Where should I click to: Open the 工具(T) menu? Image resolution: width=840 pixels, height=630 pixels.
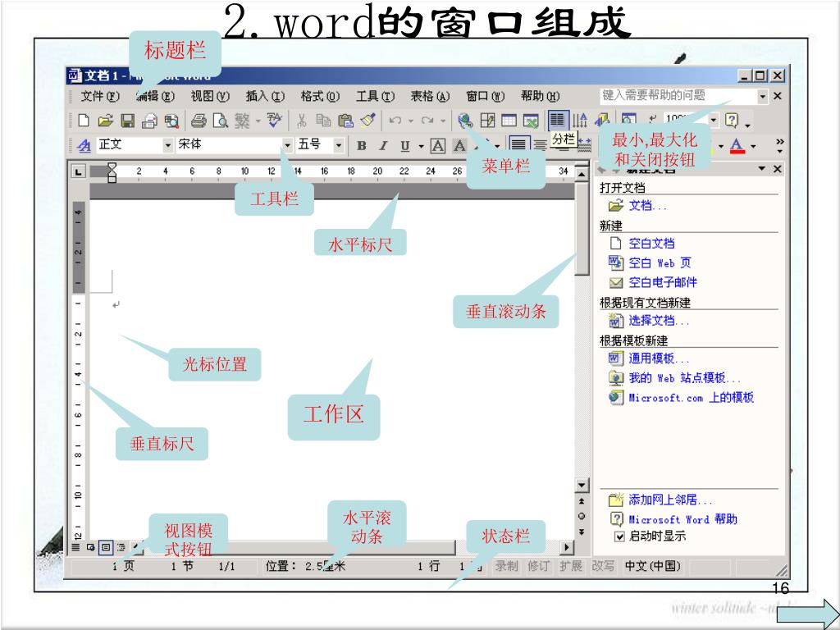click(x=376, y=96)
